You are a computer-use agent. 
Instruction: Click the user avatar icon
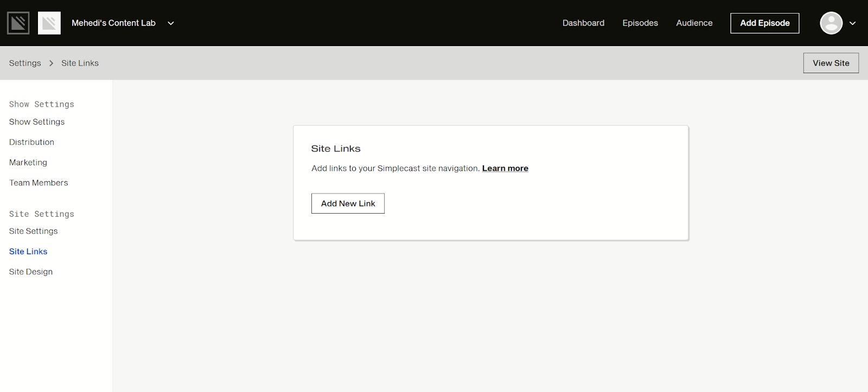pos(831,23)
